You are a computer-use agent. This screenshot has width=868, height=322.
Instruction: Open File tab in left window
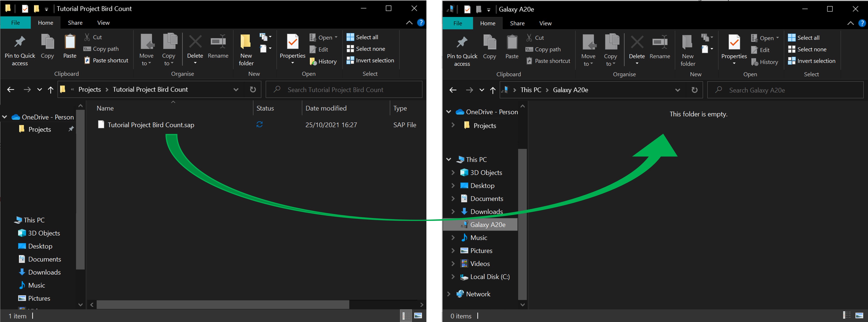pos(15,23)
